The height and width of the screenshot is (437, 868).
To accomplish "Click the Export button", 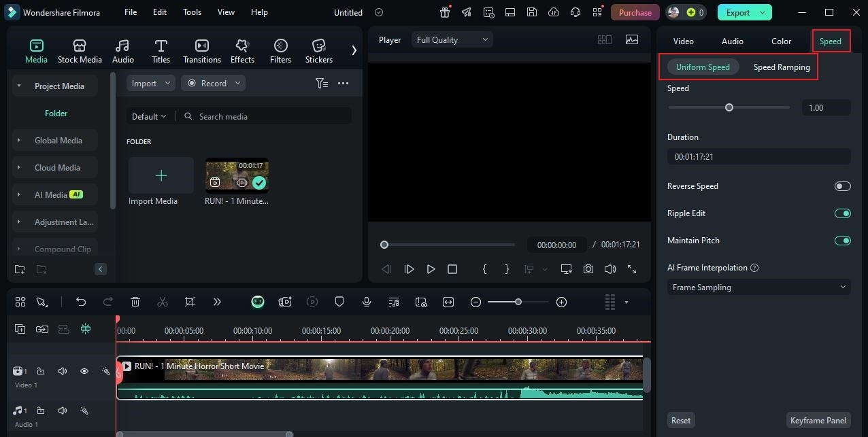I will [x=744, y=12].
